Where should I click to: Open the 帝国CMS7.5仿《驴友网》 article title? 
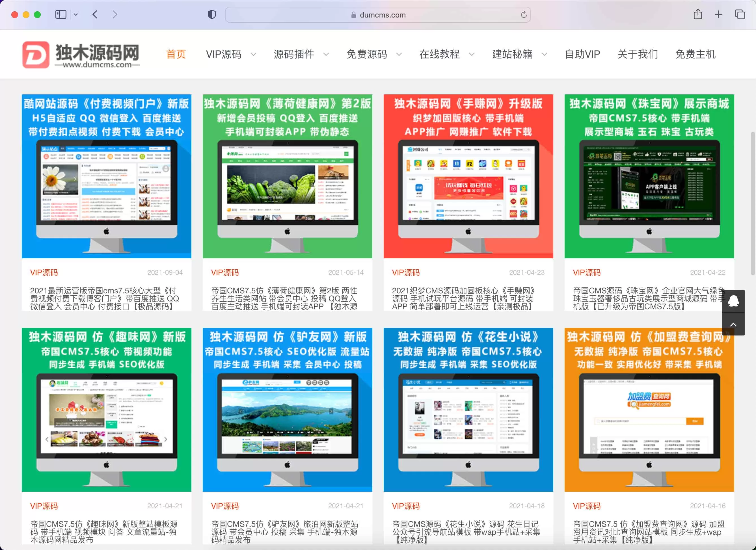(285, 532)
